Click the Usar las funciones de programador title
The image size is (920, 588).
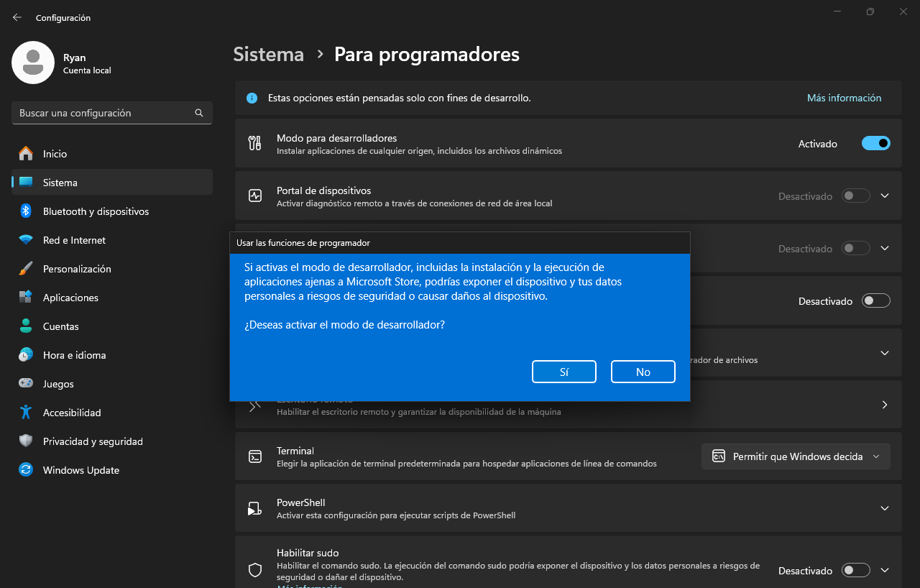(303, 243)
